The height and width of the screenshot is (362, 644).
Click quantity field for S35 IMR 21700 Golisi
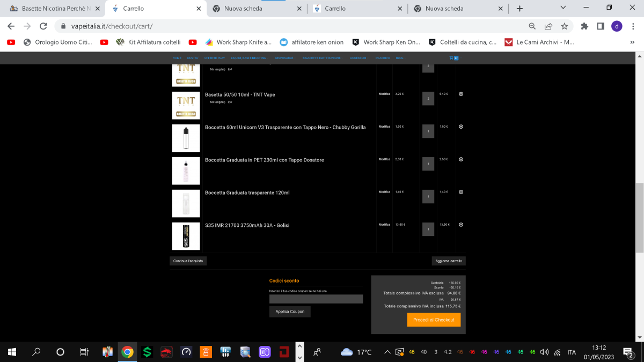click(428, 230)
